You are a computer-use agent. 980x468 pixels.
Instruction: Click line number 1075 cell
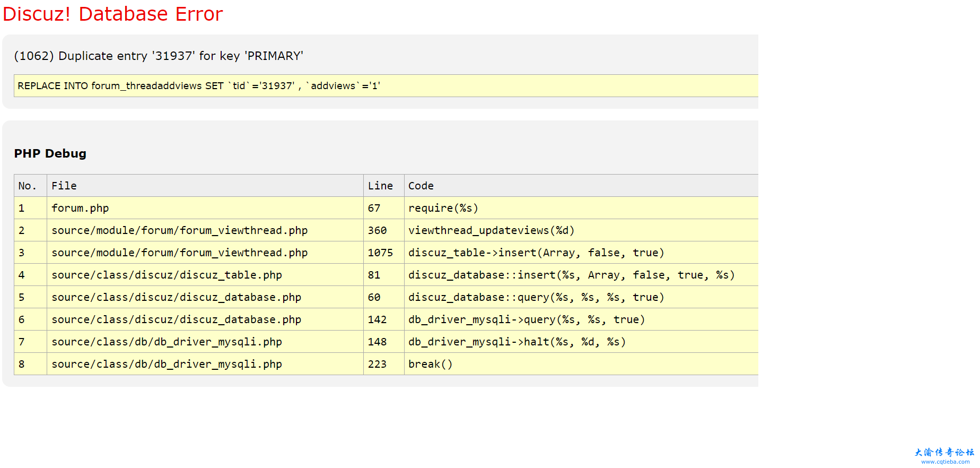click(384, 253)
